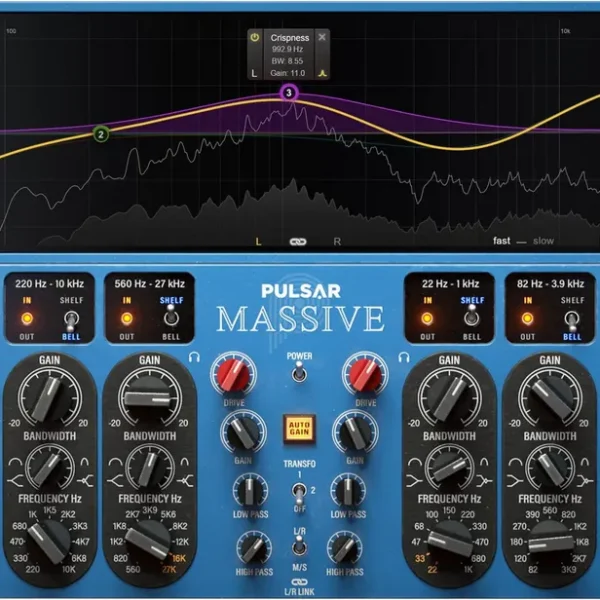The image size is (600, 600).
Task: Set analyzer speed to slow
Action: (x=544, y=241)
